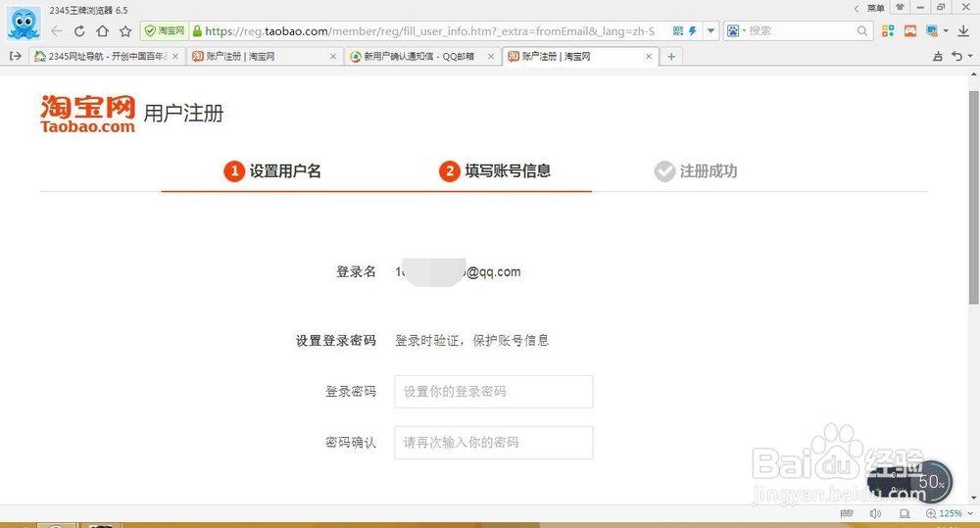The width and height of the screenshot is (980, 528).
Task: Open the home page icon
Action: click(x=103, y=30)
